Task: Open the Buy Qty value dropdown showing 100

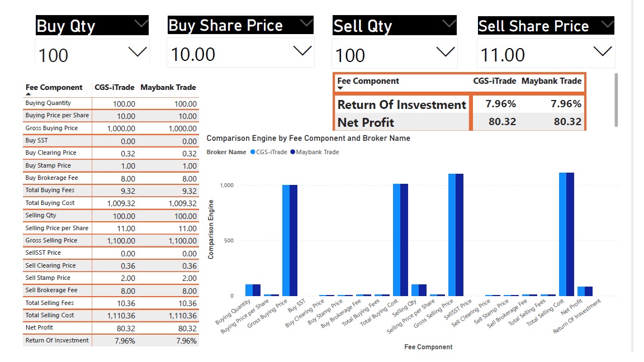Action: coord(138,53)
